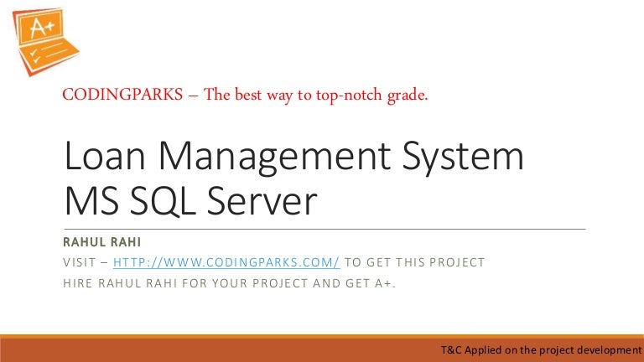Click "T&C Applied on the project development" footer
644x362 pixels.
(x=541, y=350)
